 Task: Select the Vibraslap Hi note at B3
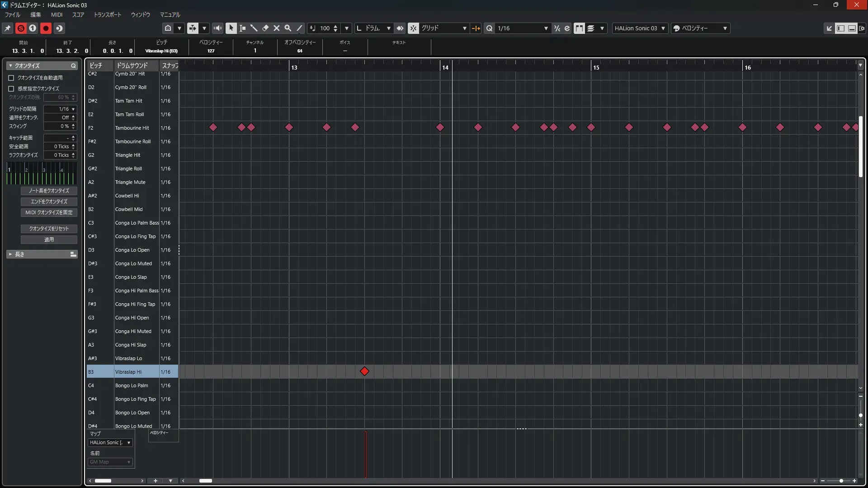point(364,371)
